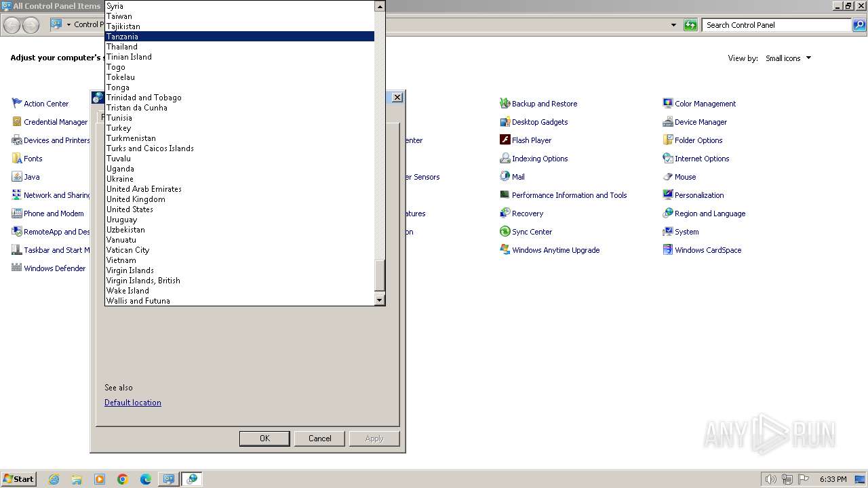Open the View by Small icons dropdown
868x488 pixels.
(x=788, y=58)
